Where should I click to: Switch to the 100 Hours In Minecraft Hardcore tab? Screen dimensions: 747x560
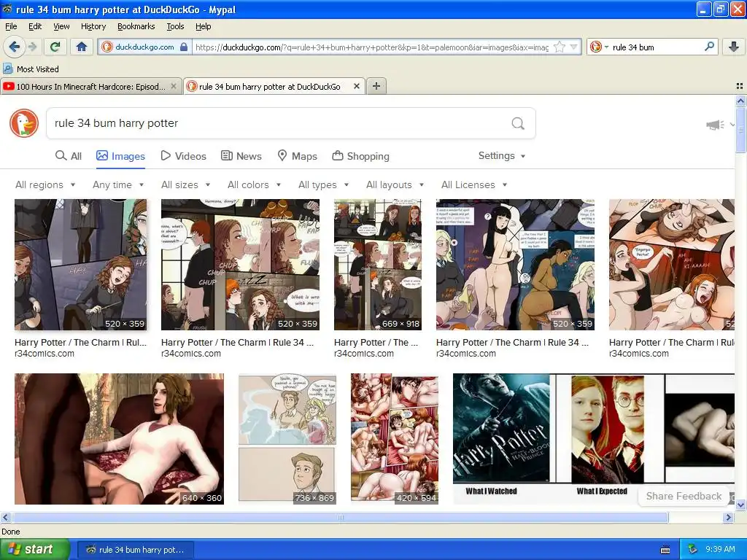pyautogui.click(x=91, y=86)
